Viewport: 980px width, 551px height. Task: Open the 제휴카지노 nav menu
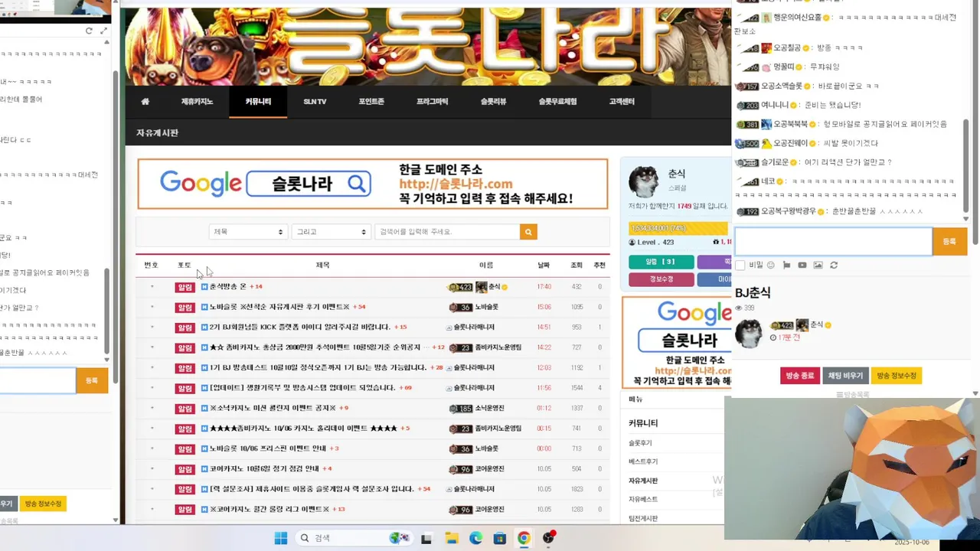[x=197, y=102]
